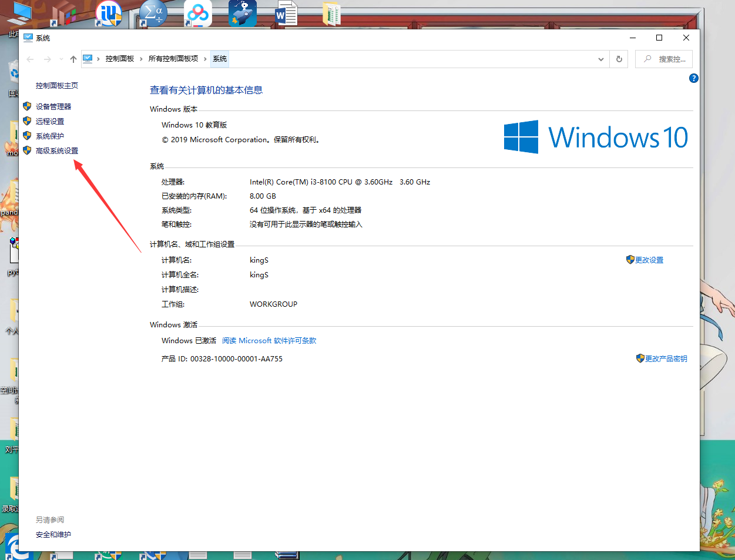Go to Control Panel Home (控制面板主页)
Viewport: 735px width, 560px height.
(x=57, y=86)
